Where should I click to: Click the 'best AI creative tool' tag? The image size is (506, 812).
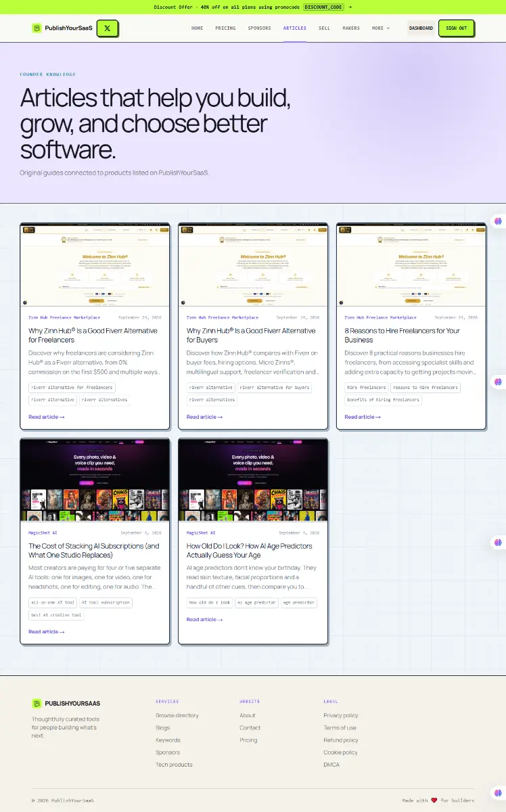56,615
